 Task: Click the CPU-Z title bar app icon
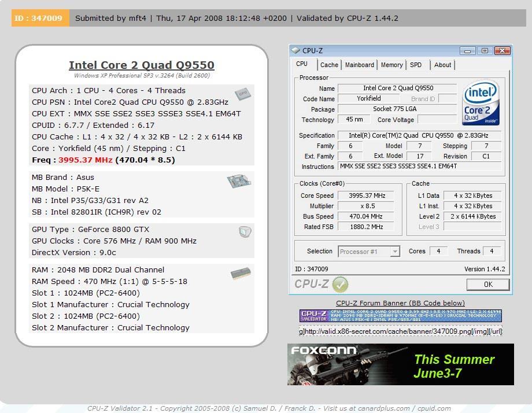[x=295, y=50]
